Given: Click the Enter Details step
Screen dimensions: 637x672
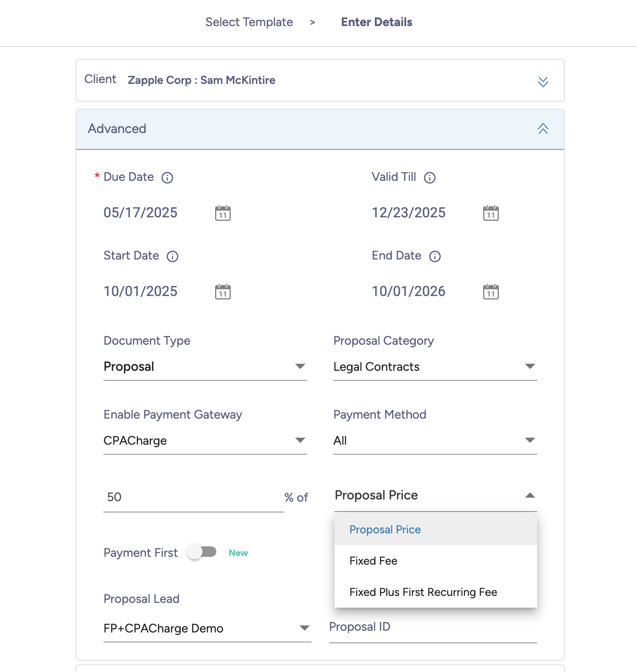Looking at the screenshot, I should [x=377, y=22].
